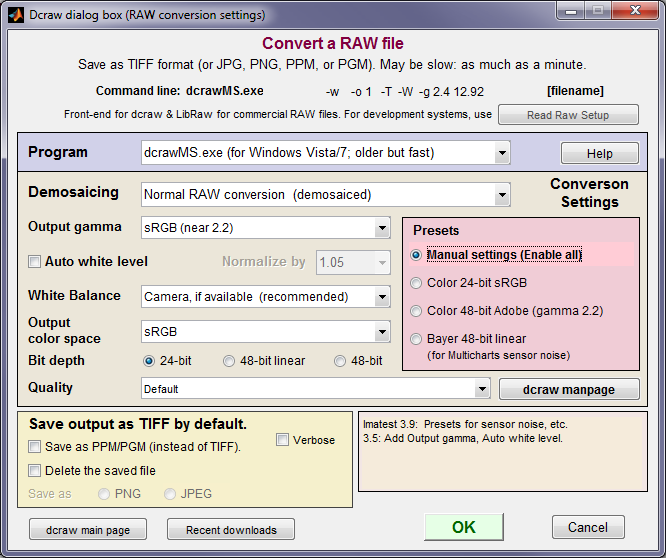Cancel the RAW conversion dialog
The image size is (666, 558).
[x=588, y=527]
